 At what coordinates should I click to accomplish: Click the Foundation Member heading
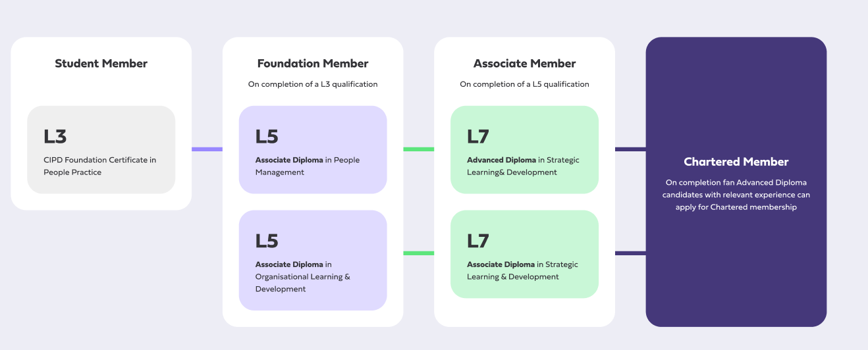pos(313,64)
